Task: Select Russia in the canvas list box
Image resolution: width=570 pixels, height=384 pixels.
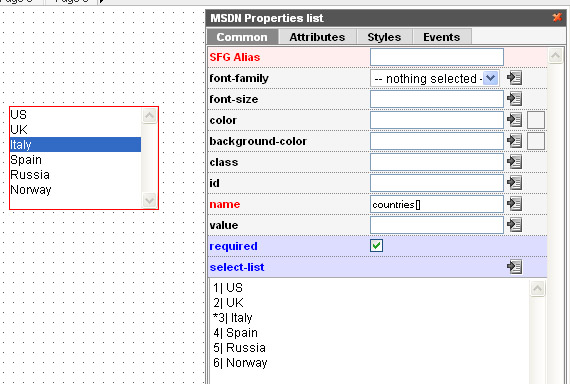Action: (75, 175)
